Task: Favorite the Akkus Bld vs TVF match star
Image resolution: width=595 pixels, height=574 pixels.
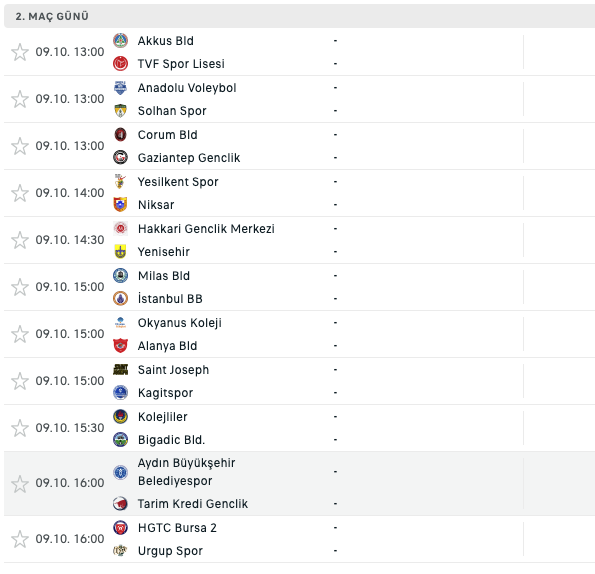Action: (20, 52)
